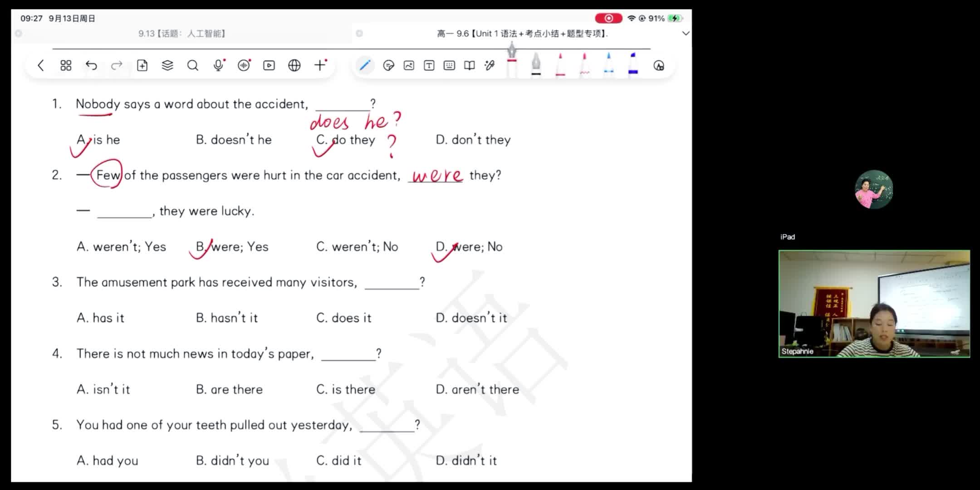The width and height of the screenshot is (980, 490).
Task: Open the globe browser icon
Action: point(294,65)
